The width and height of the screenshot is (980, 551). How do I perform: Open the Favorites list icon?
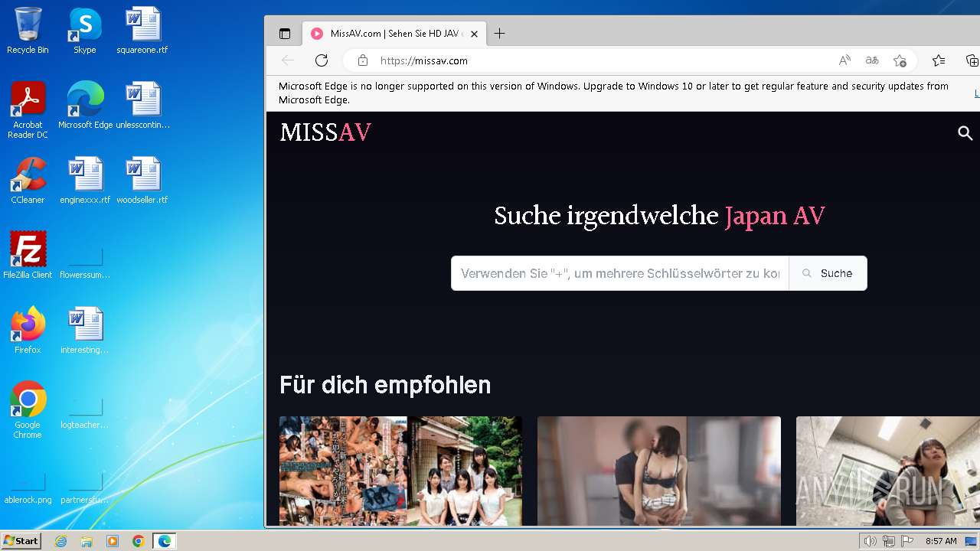coord(939,60)
